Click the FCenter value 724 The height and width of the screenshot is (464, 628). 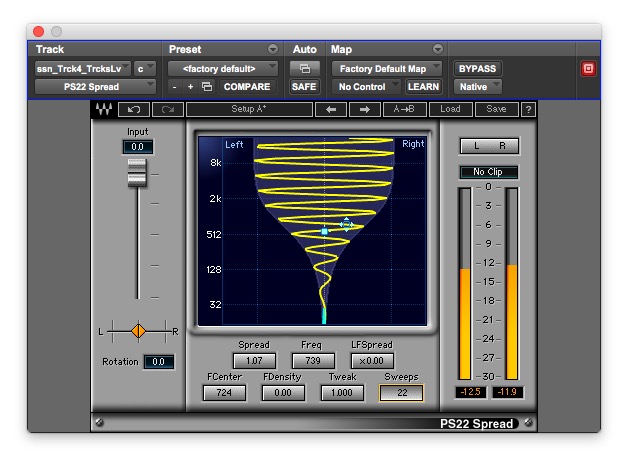pos(224,393)
